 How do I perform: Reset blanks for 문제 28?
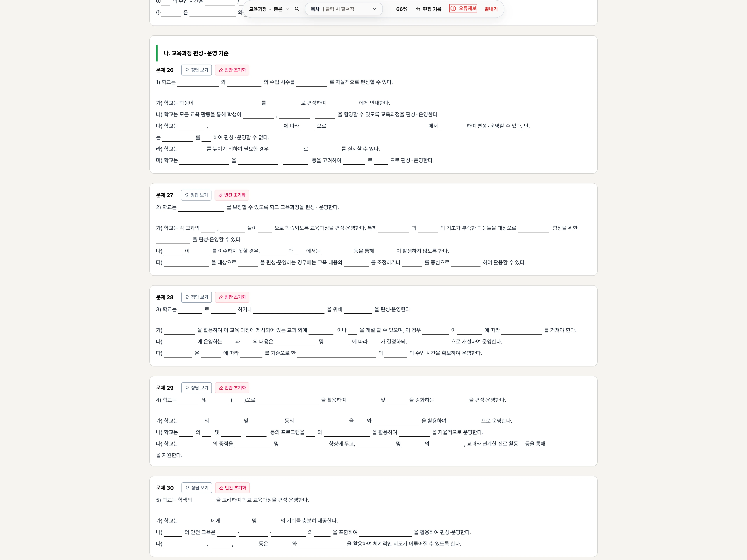tap(232, 297)
